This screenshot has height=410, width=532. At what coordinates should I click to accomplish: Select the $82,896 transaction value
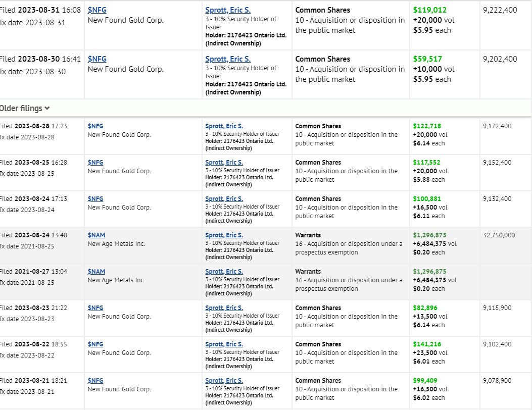pyautogui.click(x=425, y=307)
